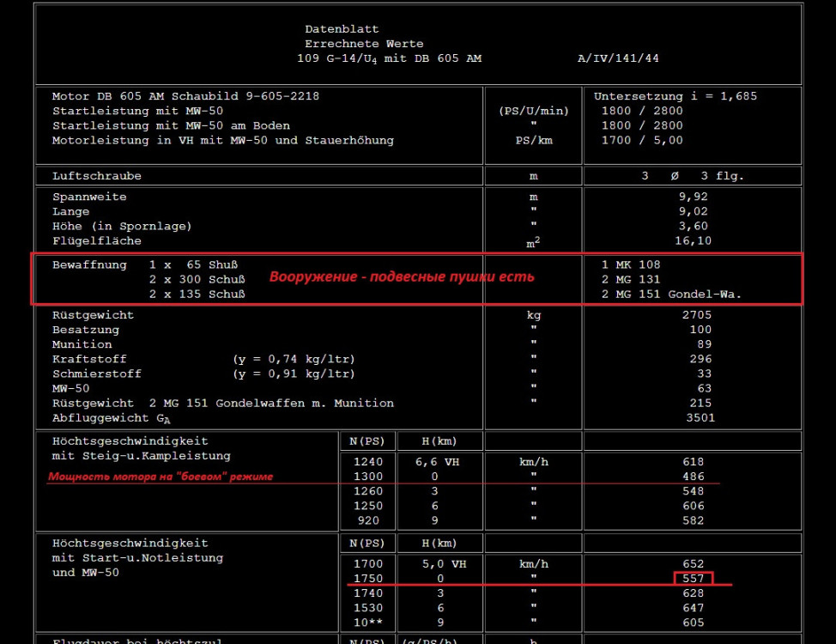The image size is (836, 644).
Task: Click 'mit Start-u.Notleistung' label
Action: click(x=137, y=558)
